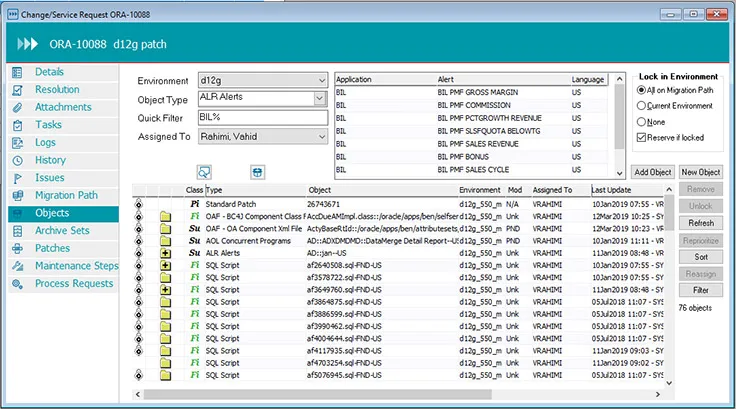This screenshot has width=736, height=409.
Task: Click the Refresh button
Action: click(701, 223)
